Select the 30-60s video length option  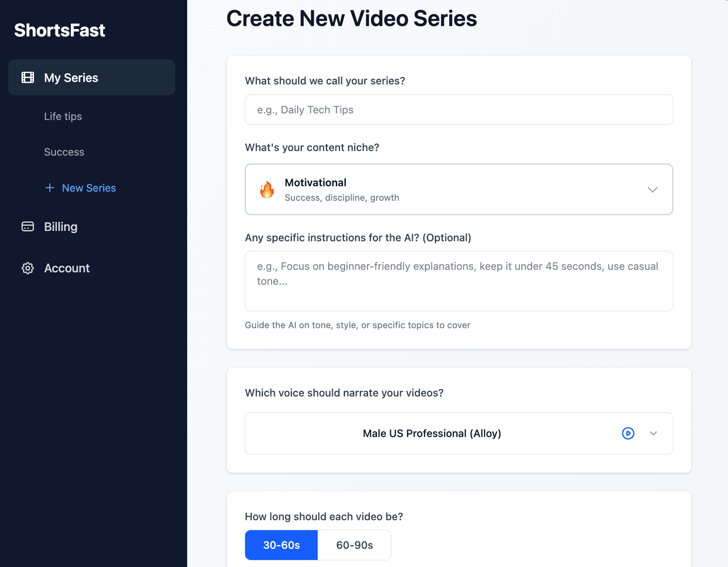(x=281, y=545)
